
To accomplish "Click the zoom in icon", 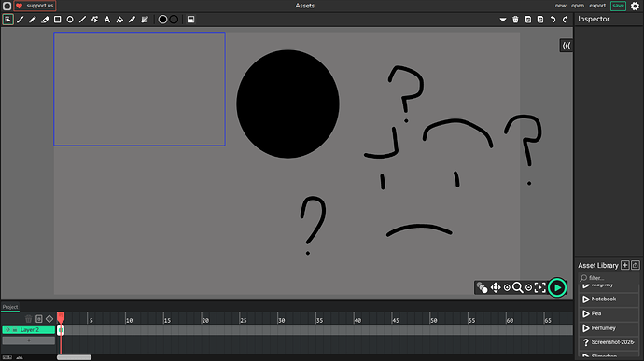I will click(x=507, y=288).
